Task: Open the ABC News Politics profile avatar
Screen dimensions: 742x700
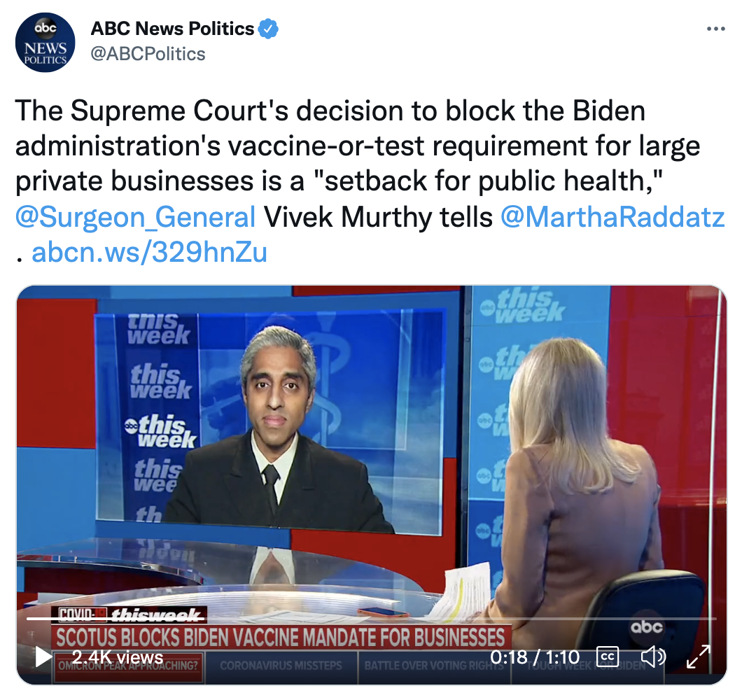Action: [x=45, y=43]
